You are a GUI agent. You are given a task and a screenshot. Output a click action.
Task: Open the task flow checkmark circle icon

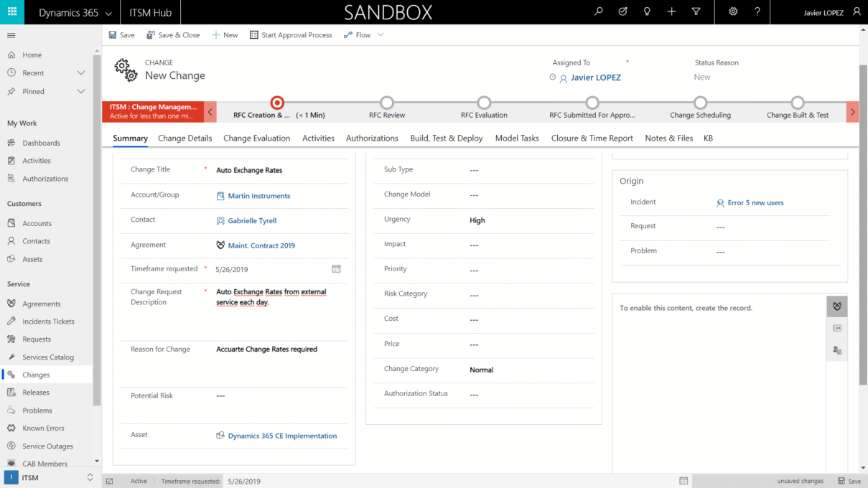tap(622, 11)
